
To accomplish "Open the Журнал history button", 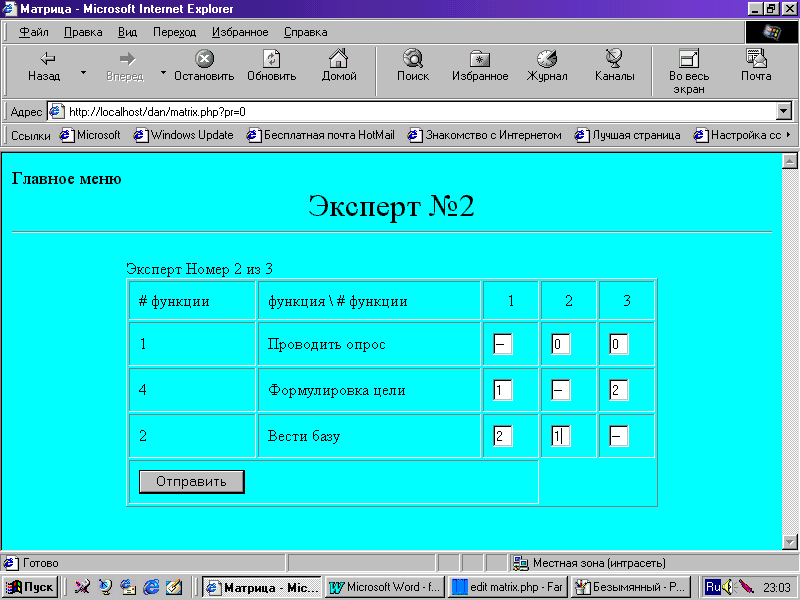I will click(x=547, y=67).
